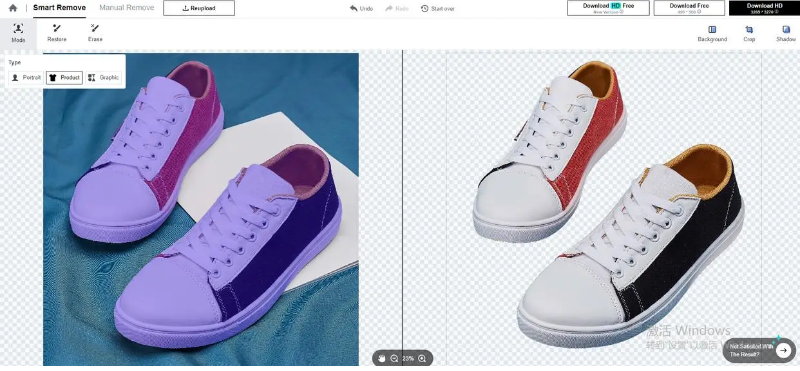Zoom in with the plus magnifier
The image size is (800, 371).
pos(422,359)
